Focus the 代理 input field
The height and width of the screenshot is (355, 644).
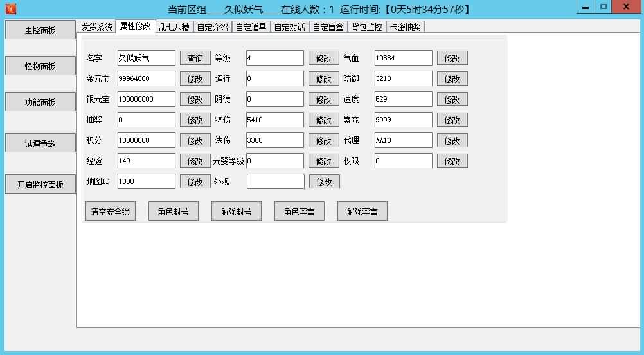click(x=404, y=140)
